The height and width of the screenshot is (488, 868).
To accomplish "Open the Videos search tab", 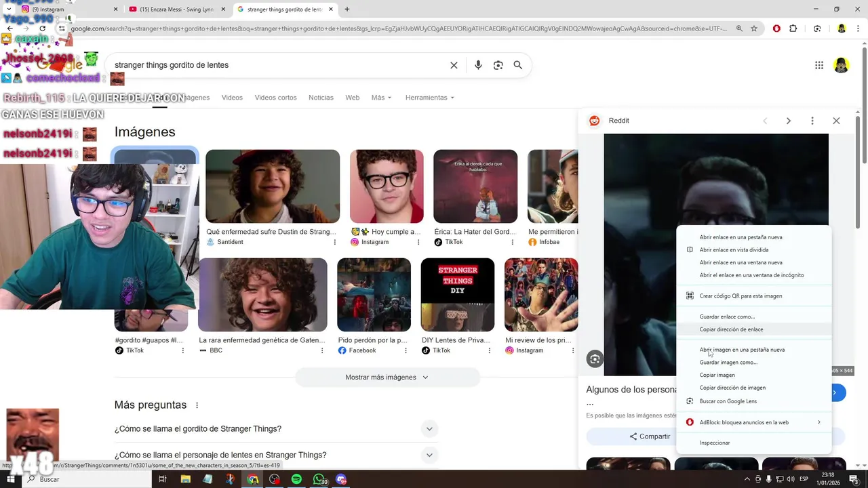I will click(x=232, y=98).
